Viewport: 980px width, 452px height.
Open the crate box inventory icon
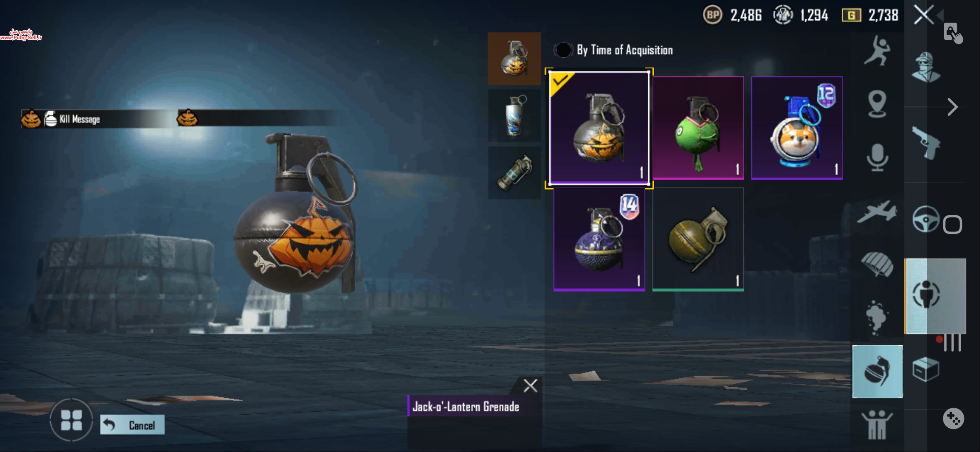(926, 369)
